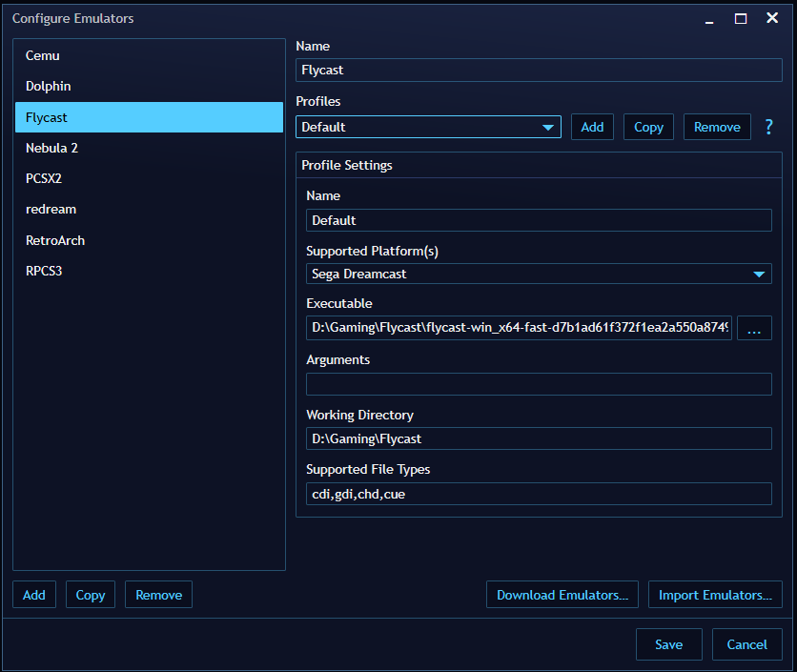797x672 pixels.
Task: Click Download Emulators button
Action: pos(562,594)
